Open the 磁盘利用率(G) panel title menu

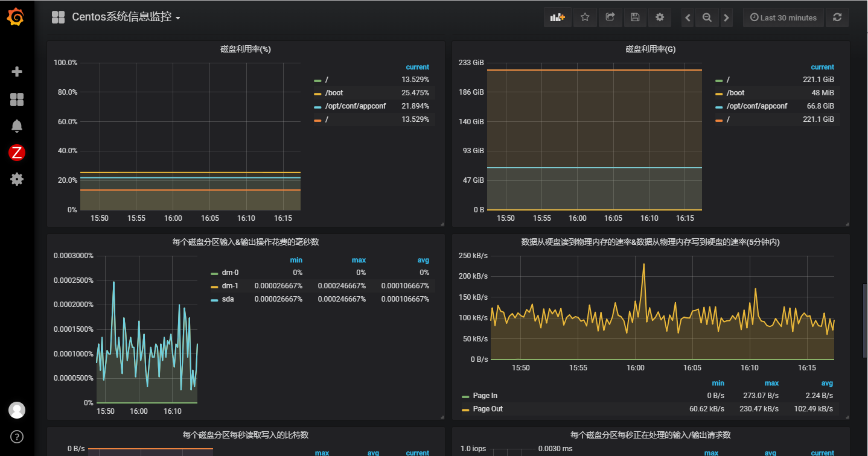point(650,49)
